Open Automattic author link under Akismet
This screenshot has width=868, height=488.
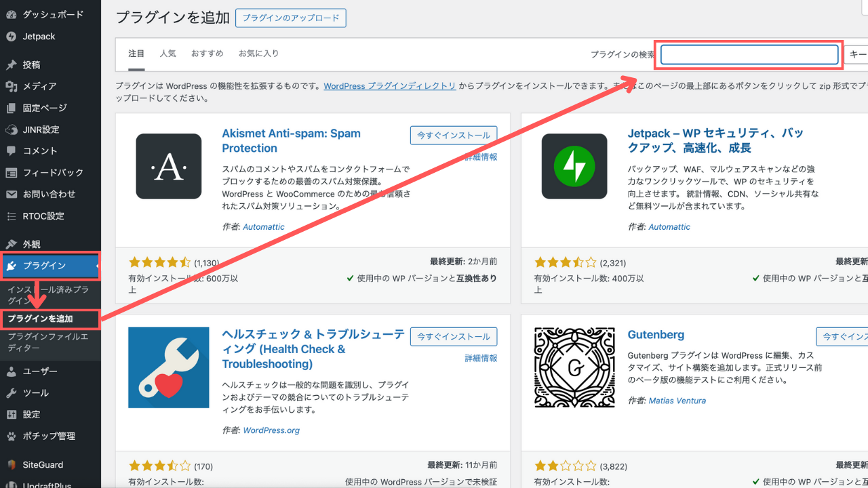point(264,227)
